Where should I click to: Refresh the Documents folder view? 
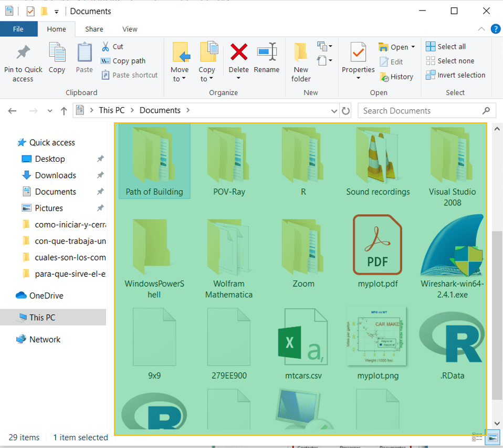tap(345, 111)
